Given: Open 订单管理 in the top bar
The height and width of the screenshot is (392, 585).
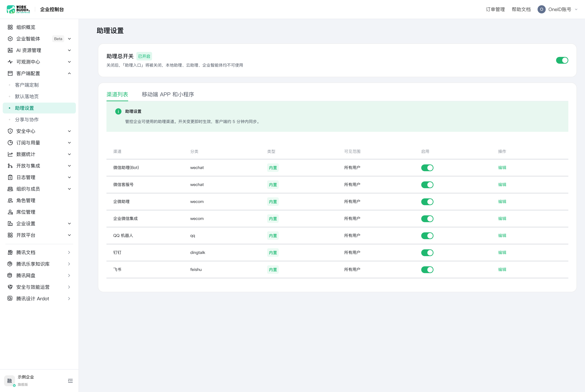Looking at the screenshot, I should 495,9.
